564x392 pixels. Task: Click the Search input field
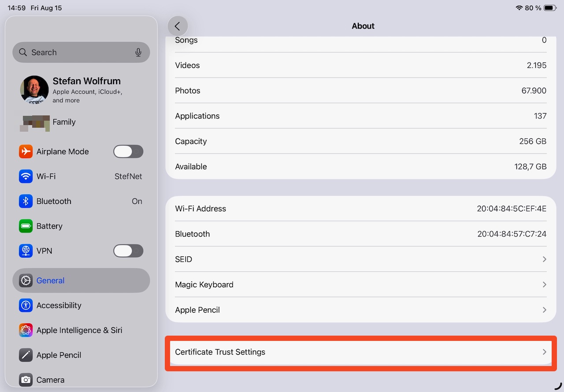coord(81,52)
